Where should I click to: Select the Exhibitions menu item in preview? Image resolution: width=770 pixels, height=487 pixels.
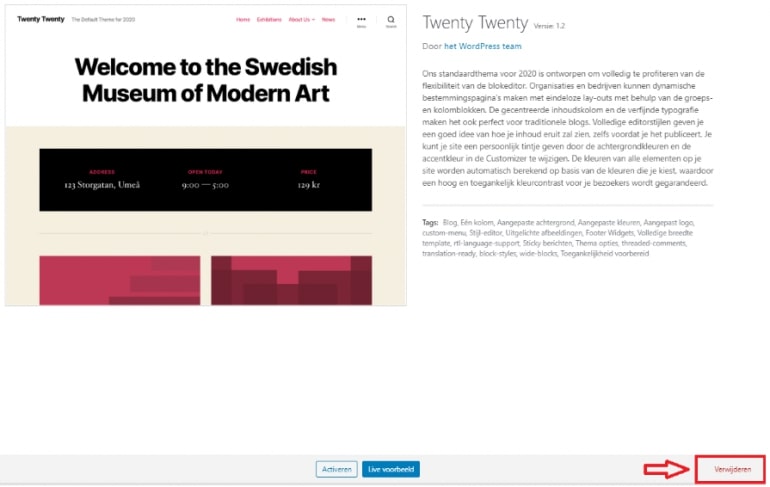269,19
